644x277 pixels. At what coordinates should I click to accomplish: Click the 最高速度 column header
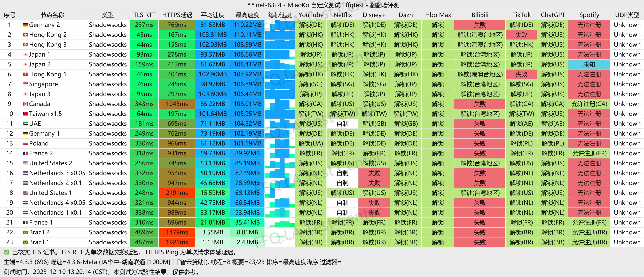pyautogui.click(x=247, y=15)
